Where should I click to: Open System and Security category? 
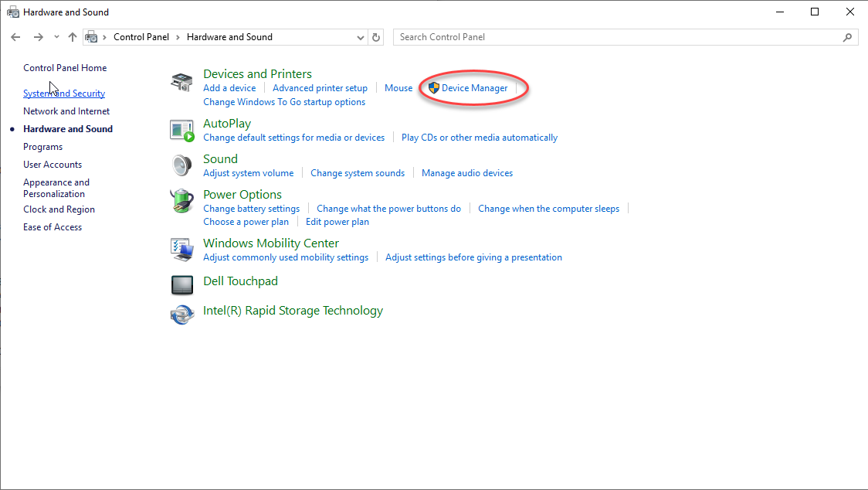[64, 93]
